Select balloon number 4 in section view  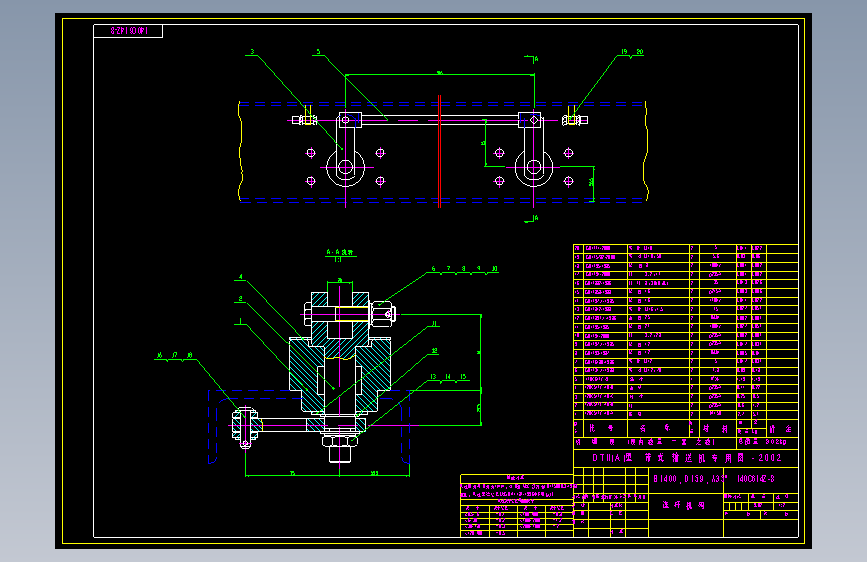click(x=241, y=277)
